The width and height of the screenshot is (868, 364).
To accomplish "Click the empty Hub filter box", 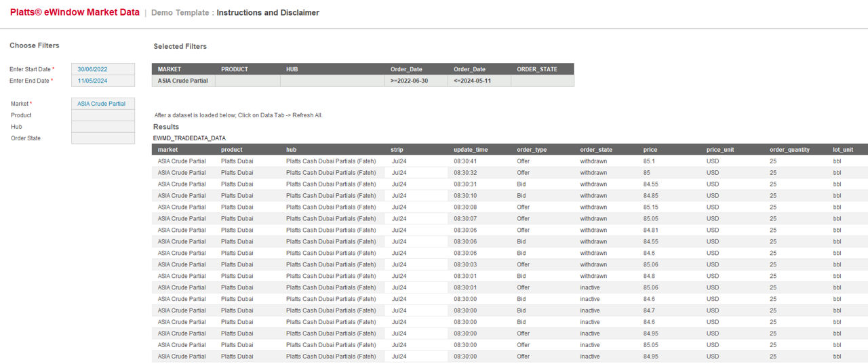I will click(103, 127).
